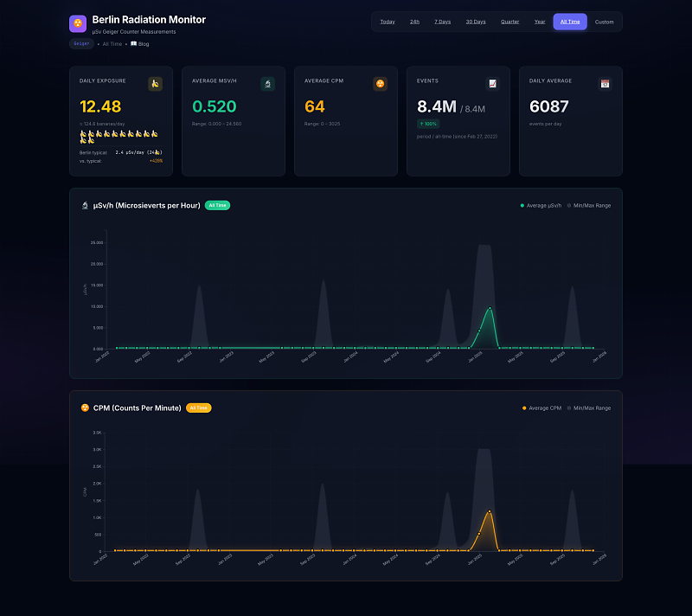Click the radiation logo icon beside the title
The image size is (692, 616).
coord(78,23)
